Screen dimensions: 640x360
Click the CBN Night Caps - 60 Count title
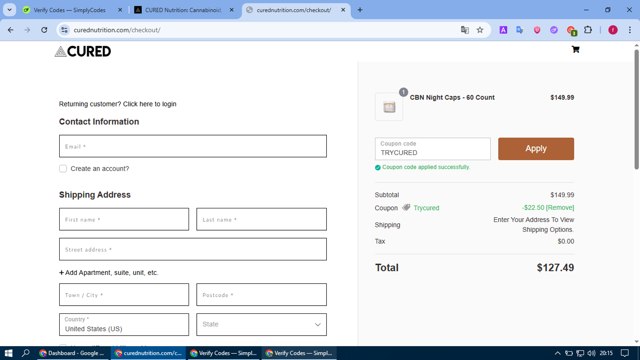[x=452, y=98]
